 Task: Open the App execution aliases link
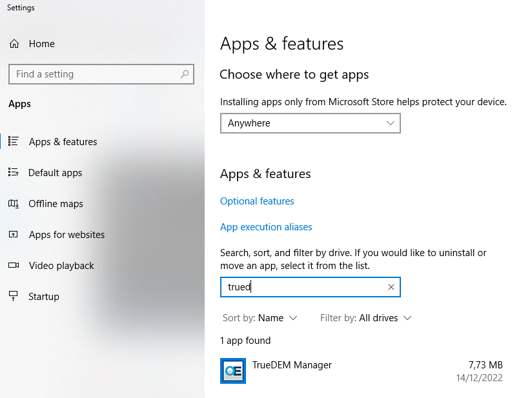pyautogui.click(x=266, y=227)
